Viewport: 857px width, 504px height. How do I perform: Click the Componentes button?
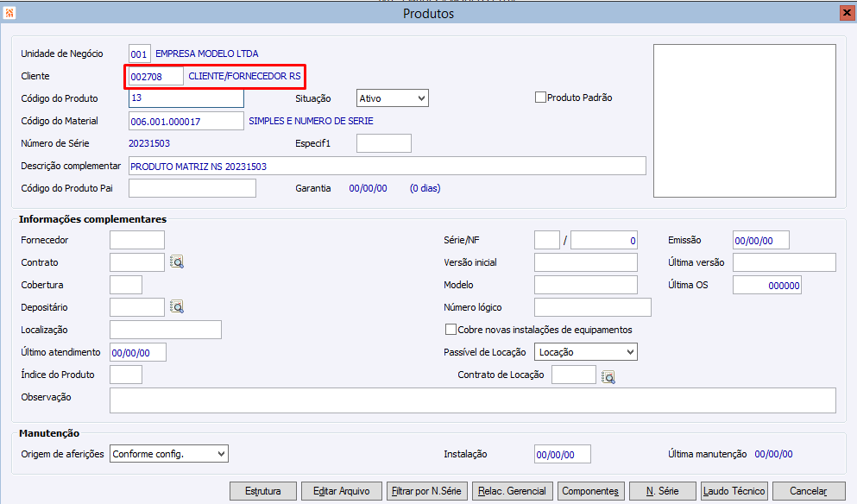[x=590, y=491]
